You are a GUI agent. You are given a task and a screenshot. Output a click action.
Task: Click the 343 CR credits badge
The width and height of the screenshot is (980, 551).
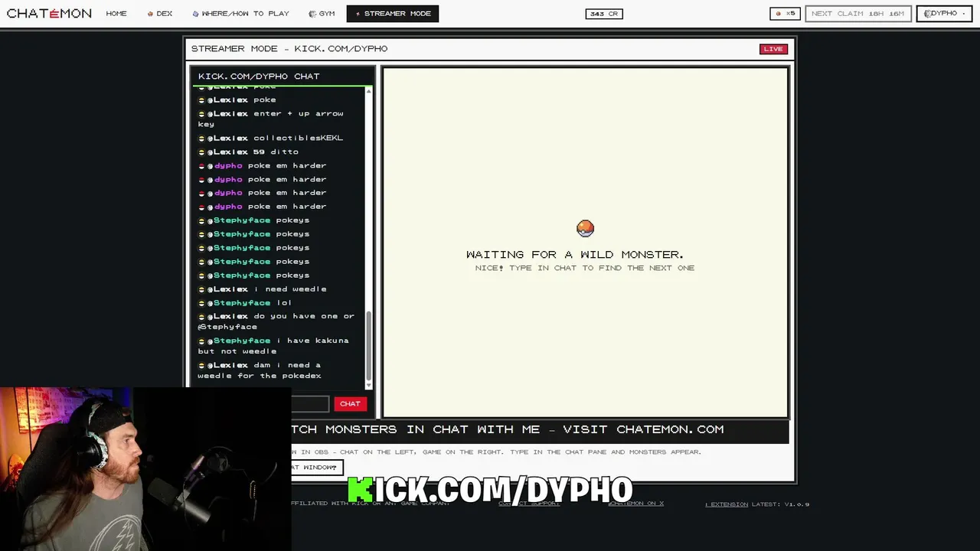click(x=604, y=14)
